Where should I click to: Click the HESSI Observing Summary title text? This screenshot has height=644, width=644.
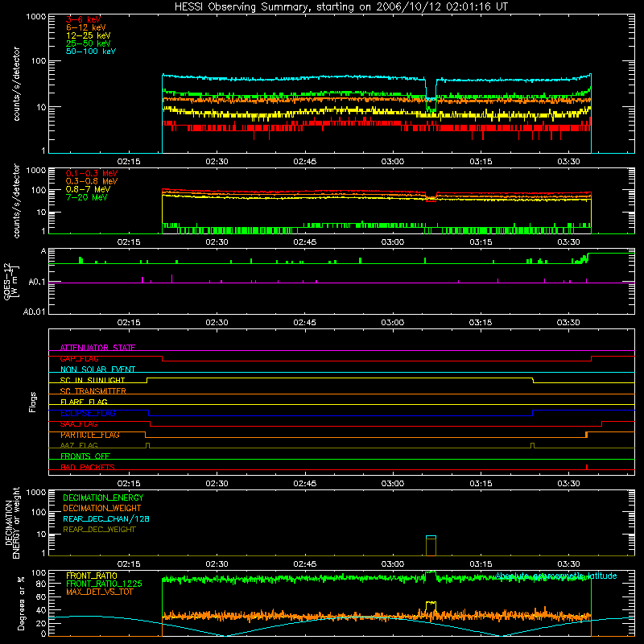click(x=341, y=6)
